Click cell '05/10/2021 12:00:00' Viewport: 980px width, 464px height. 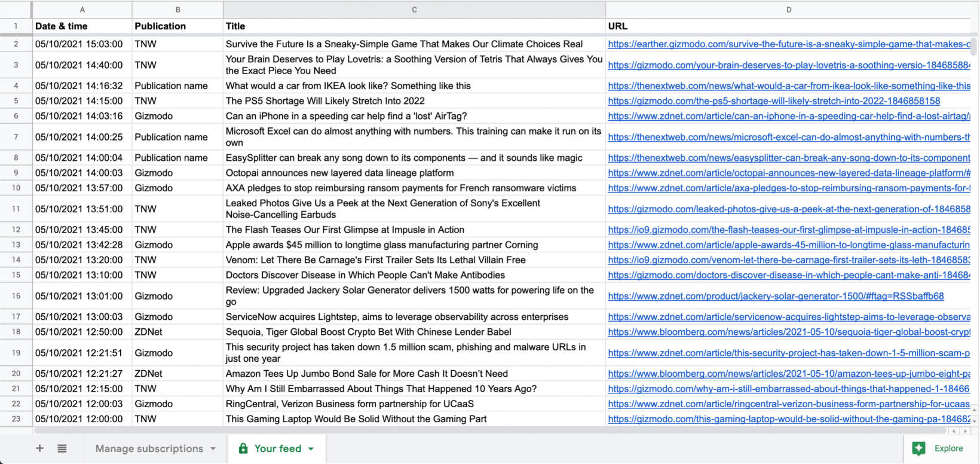(x=82, y=419)
